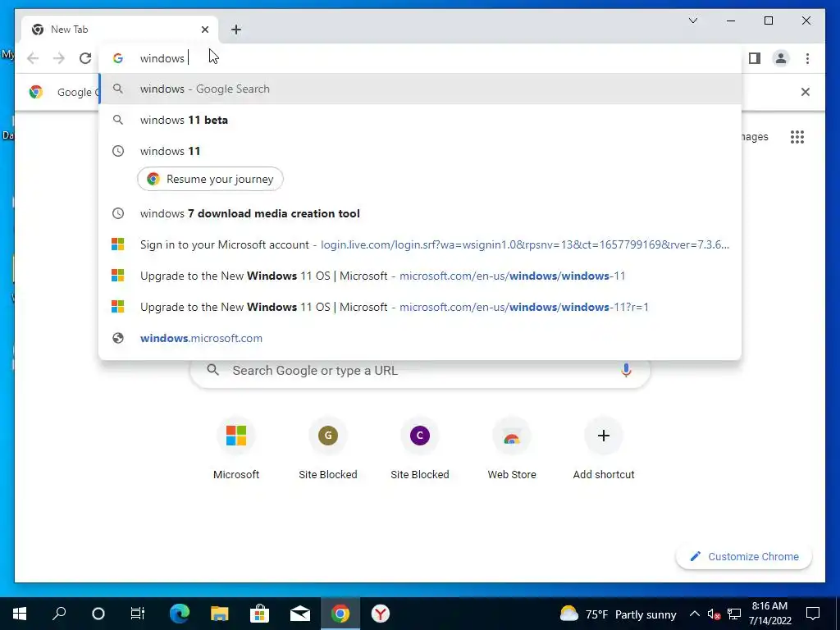The height and width of the screenshot is (630, 840).
Task: Open Upgrade to Windows 11 suggestion ending ?r=1
Action: [420, 307]
